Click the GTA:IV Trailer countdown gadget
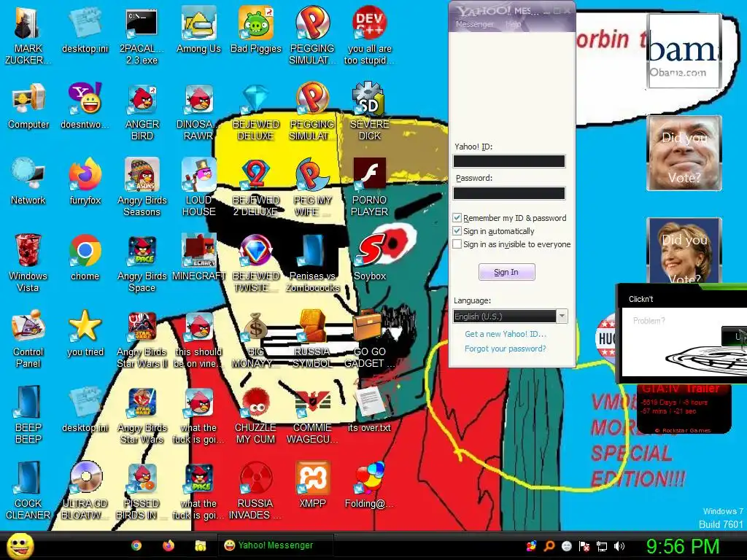Image resolution: width=747 pixels, height=560 pixels. click(x=684, y=408)
